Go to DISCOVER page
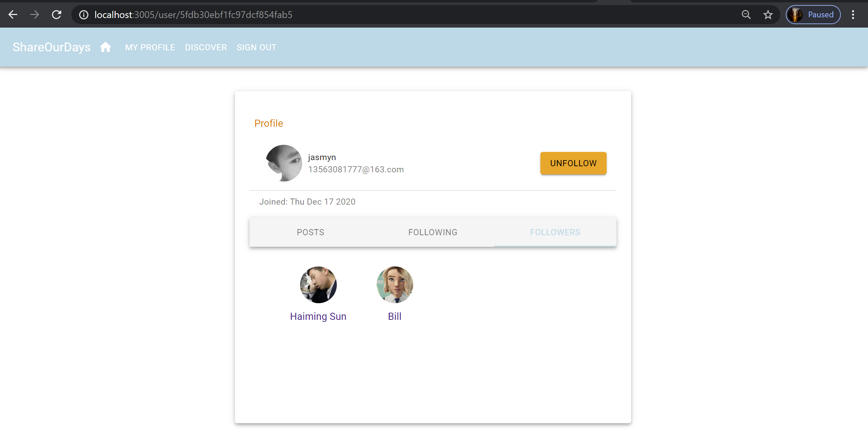Screen dimensions: 868x448 coord(206,47)
